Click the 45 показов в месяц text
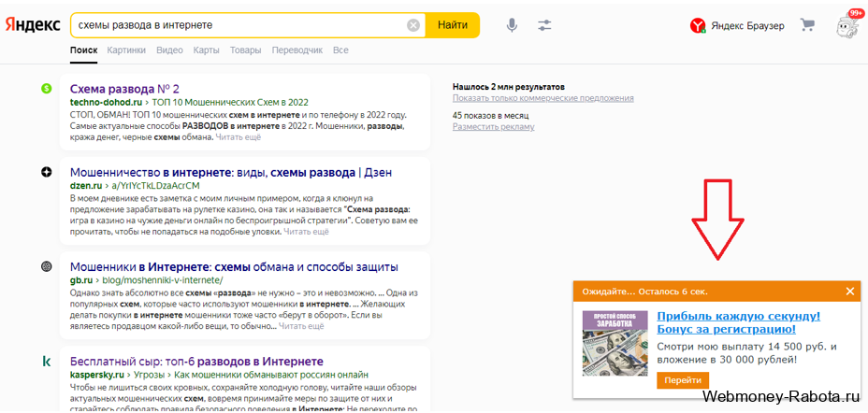Screen dimensions: 868x413 [490, 116]
